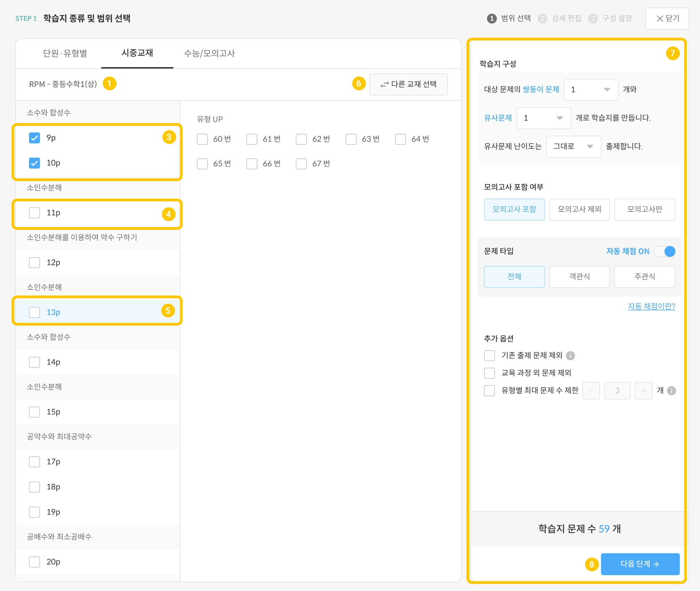This screenshot has width=700, height=591.
Task: Click the problem limit number field
Action: pyautogui.click(x=617, y=391)
